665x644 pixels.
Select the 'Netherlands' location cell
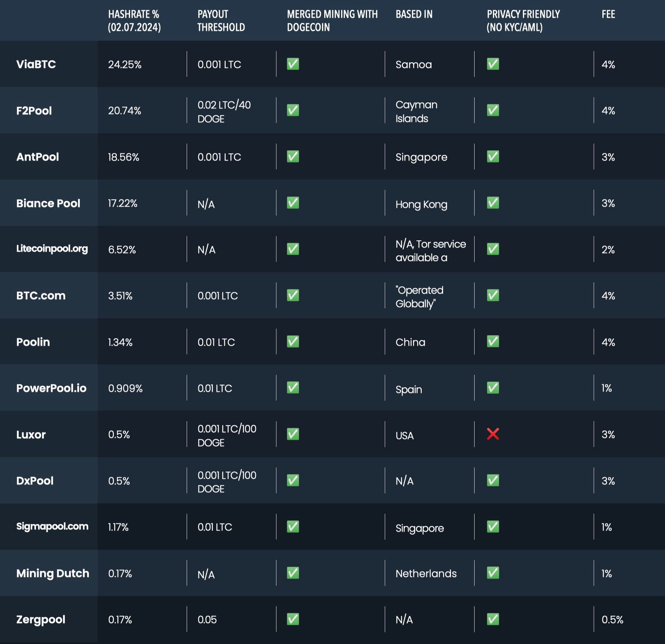426,574
